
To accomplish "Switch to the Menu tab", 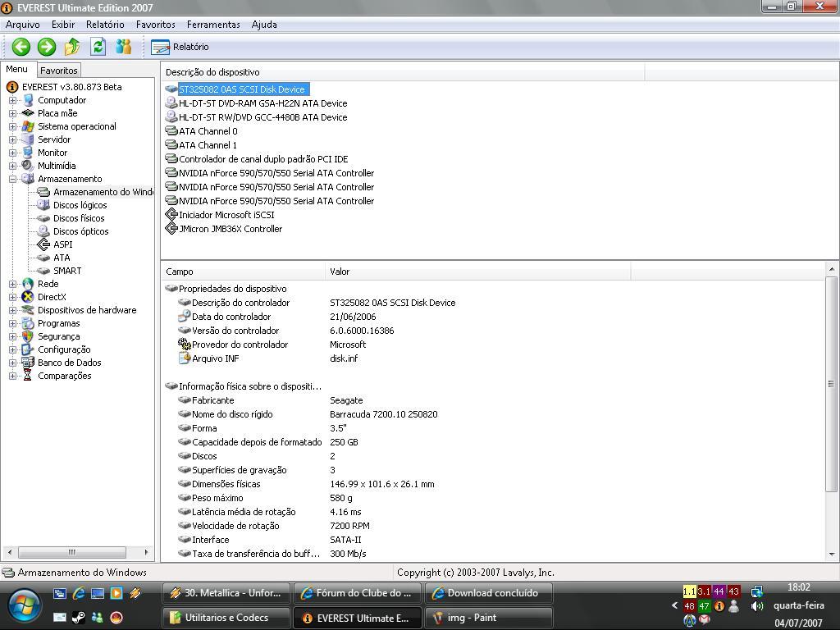I will 17,69.
